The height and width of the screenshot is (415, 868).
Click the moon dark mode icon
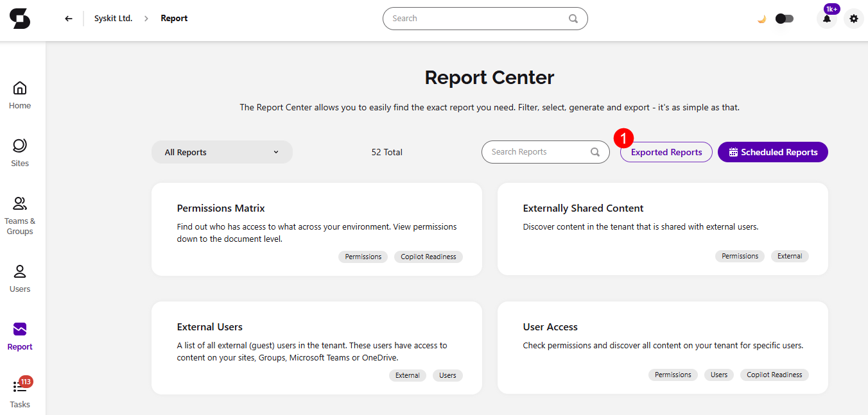click(762, 19)
